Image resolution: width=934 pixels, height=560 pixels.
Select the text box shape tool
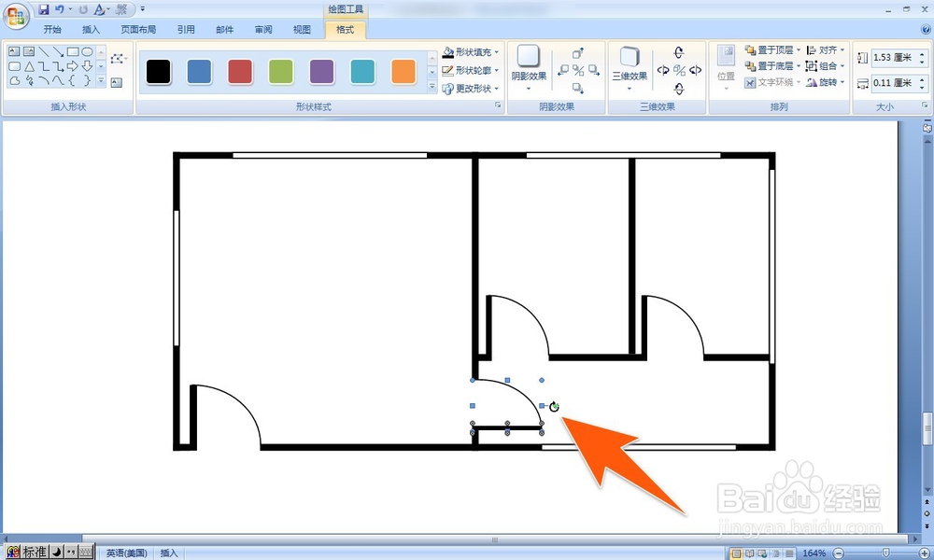pyautogui.click(x=14, y=51)
